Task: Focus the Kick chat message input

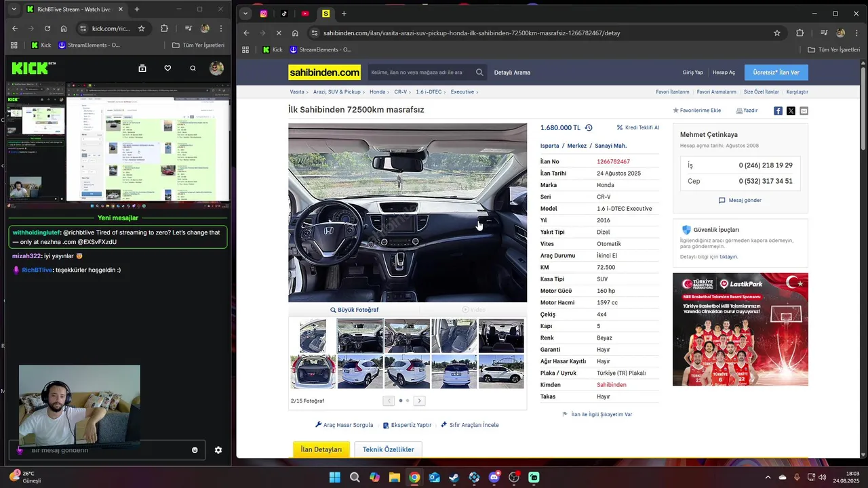Action: (106, 450)
